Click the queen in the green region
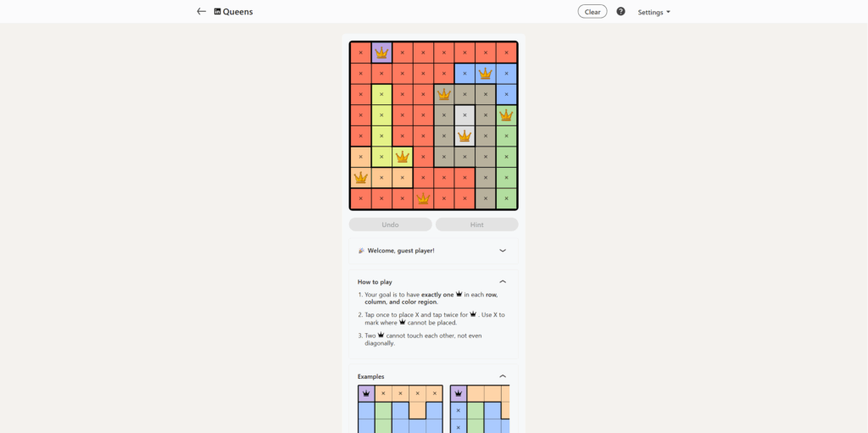This screenshot has width=868, height=433. 506,115
